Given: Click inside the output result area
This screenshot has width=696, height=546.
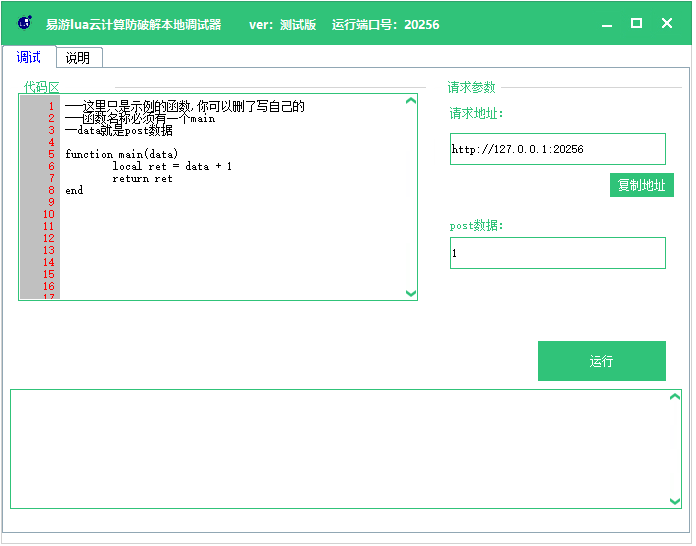Looking at the screenshot, I should pyautogui.click(x=341, y=450).
